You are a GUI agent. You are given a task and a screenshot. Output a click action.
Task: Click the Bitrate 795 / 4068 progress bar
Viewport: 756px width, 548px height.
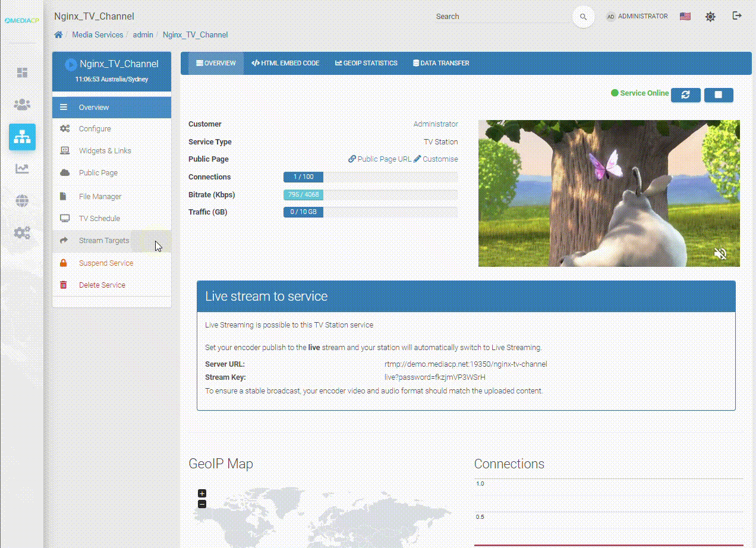[370, 194]
